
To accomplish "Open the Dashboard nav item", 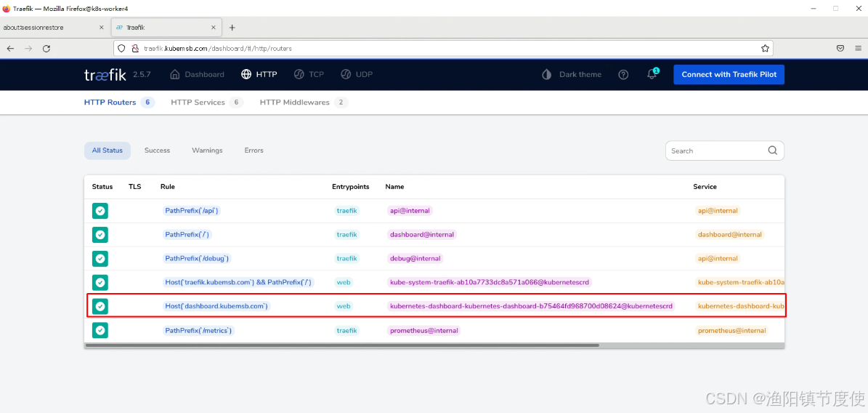I will click(197, 74).
